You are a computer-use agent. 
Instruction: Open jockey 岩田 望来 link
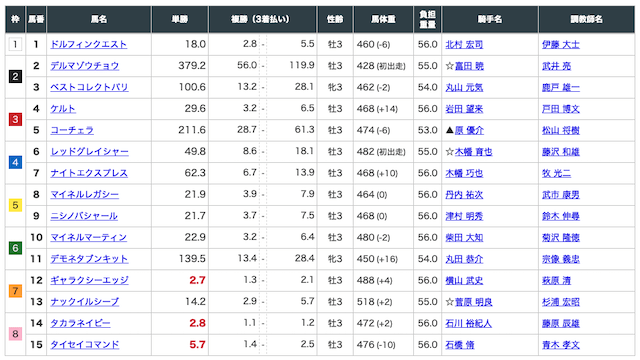(x=464, y=109)
